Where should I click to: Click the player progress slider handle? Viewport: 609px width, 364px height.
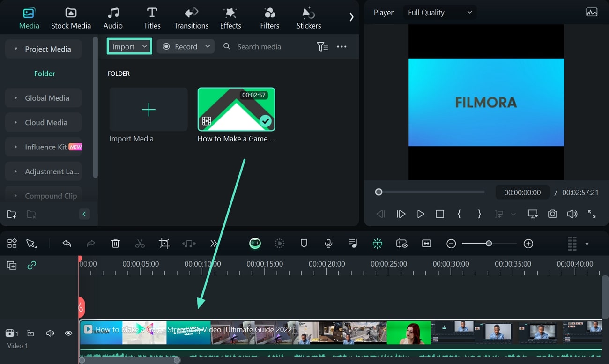point(379,192)
